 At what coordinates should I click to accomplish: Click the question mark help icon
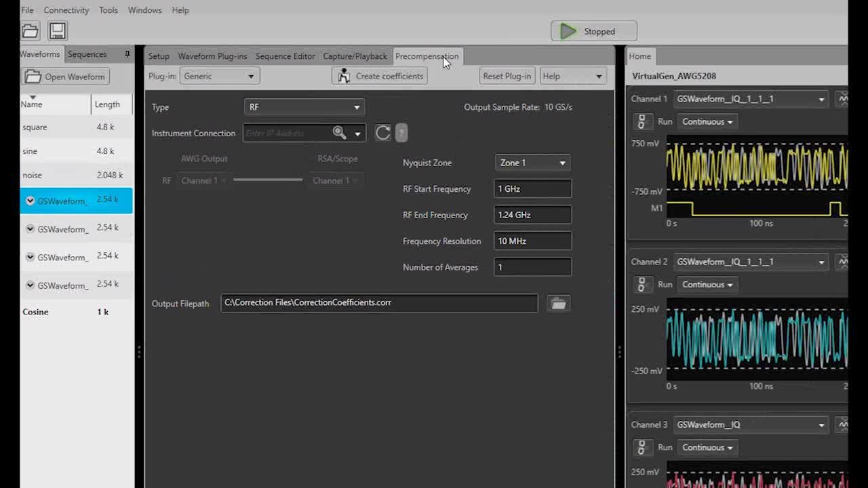(401, 133)
